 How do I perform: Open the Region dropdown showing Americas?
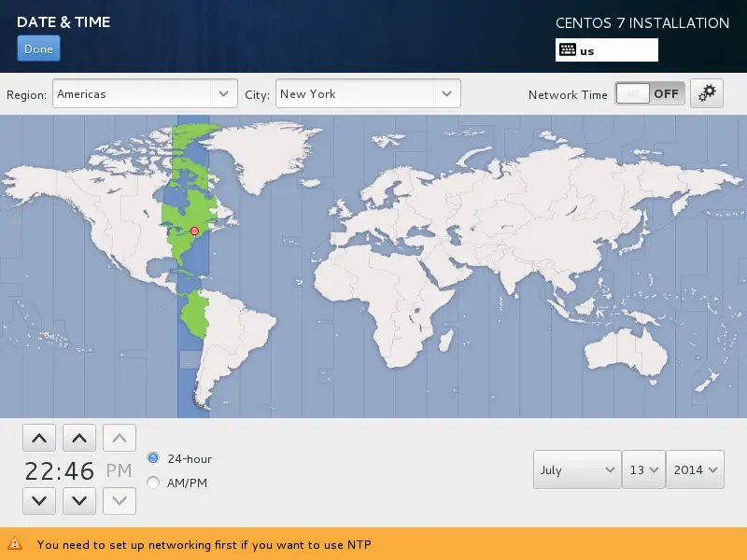tap(145, 94)
